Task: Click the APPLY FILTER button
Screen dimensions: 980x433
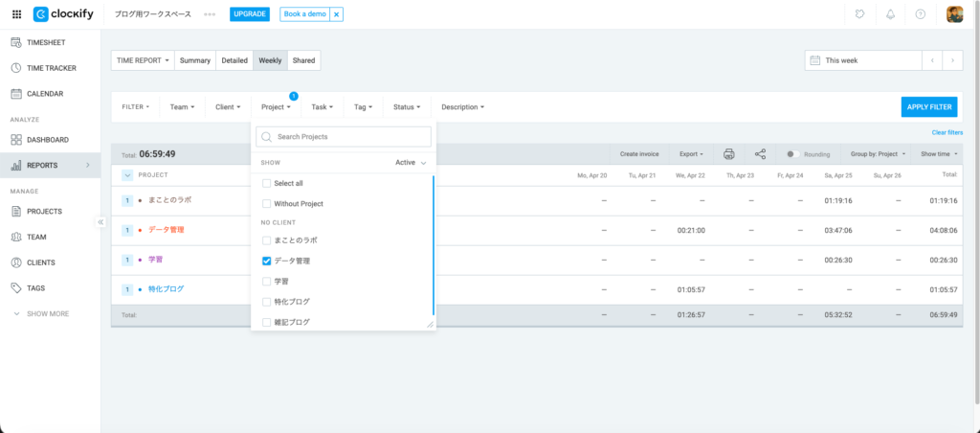Action: [928, 107]
